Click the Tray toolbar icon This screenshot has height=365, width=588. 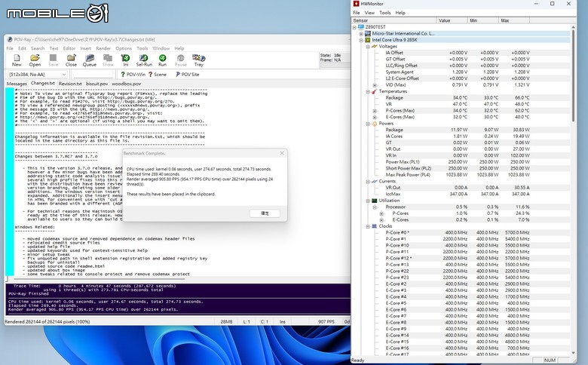[x=199, y=60]
